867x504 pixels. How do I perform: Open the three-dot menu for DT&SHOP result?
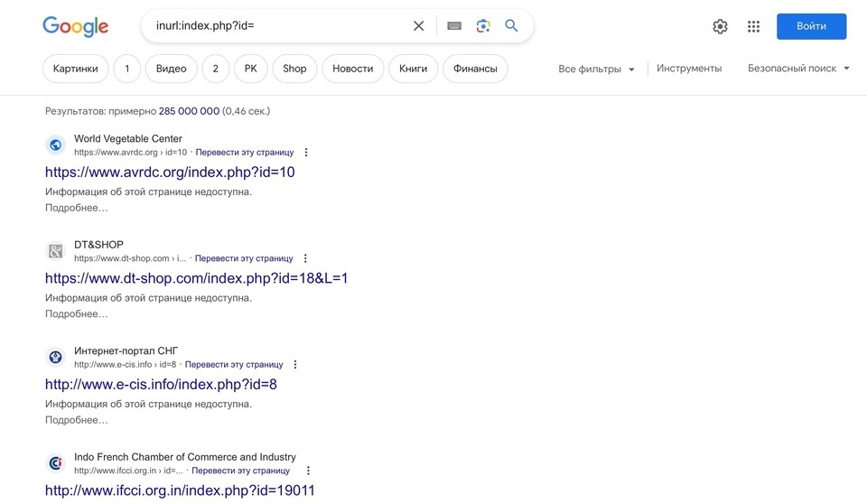point(305,258)
